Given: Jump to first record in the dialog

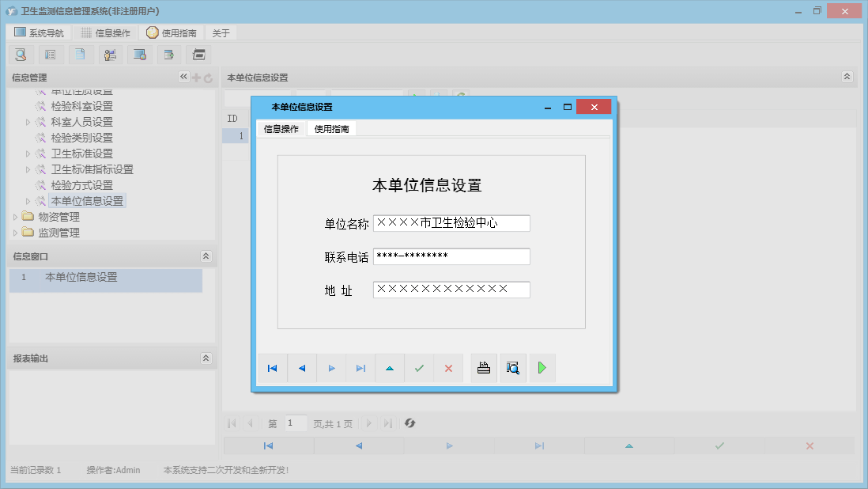Looking at the screenshot, I should pyautogui.click(x=272, y=367).
